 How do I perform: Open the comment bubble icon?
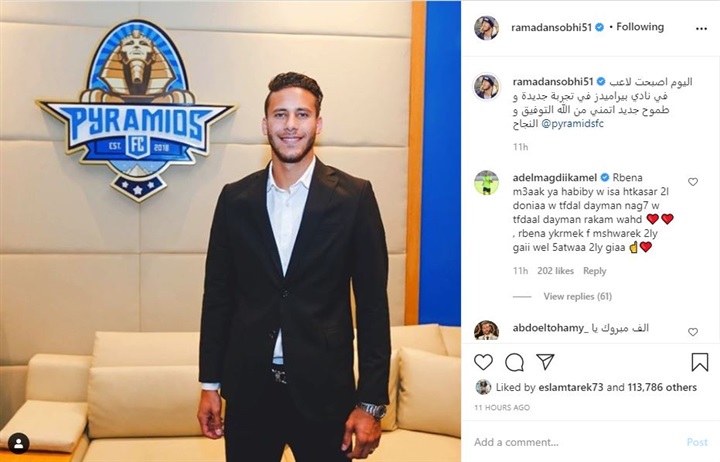pos(514,362)
